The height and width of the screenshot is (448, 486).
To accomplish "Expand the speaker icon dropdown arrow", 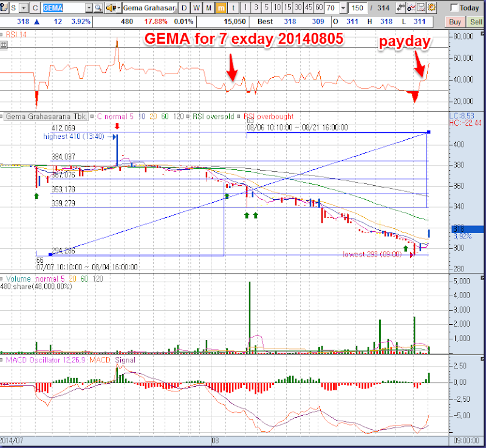I will click(118, 8).
